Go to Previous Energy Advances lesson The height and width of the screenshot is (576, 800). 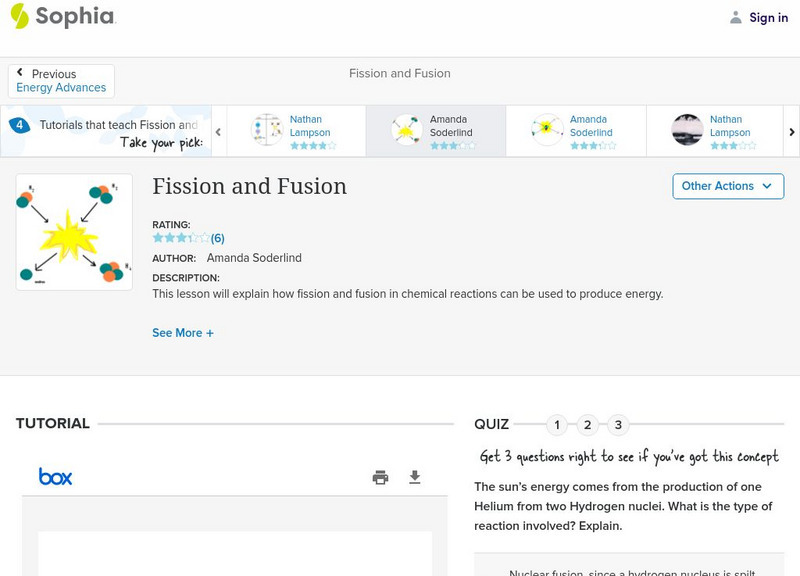[61, 81]
